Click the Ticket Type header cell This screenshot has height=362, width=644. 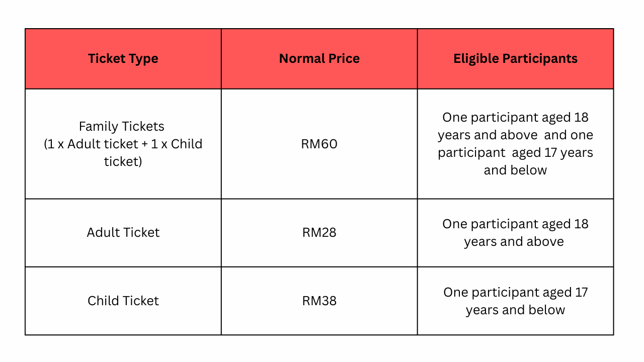123,59
